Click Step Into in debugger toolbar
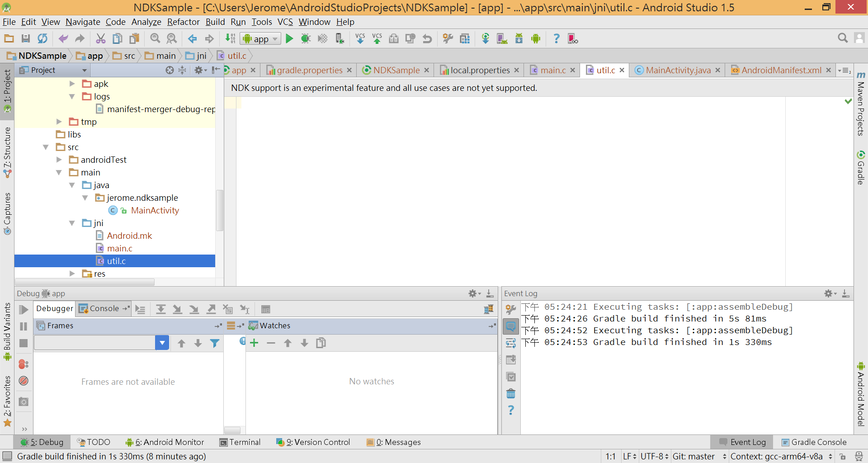The height and width of the screenshot is (463, 868). 177,309
